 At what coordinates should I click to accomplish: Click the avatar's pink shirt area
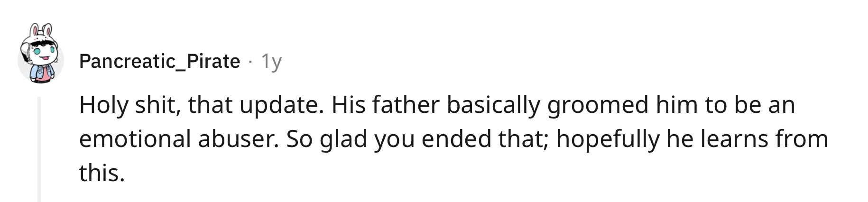(x=44, y=74)
